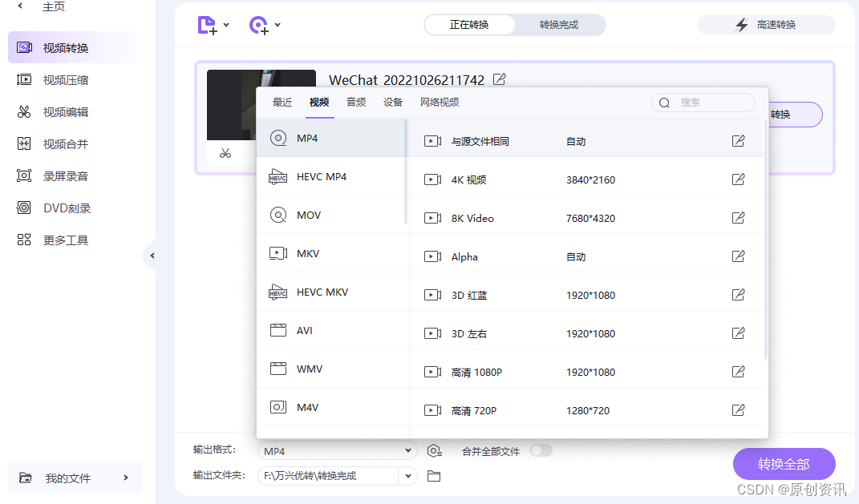Select the HEVC MP4 format

pyautogui.click(x=331, y=177)
